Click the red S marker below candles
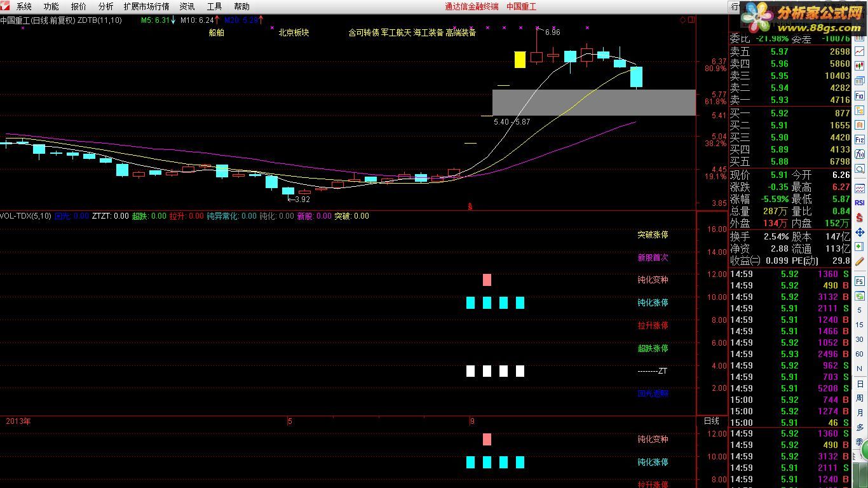Screen dimensions: 868x488 (x=470, y=207)
